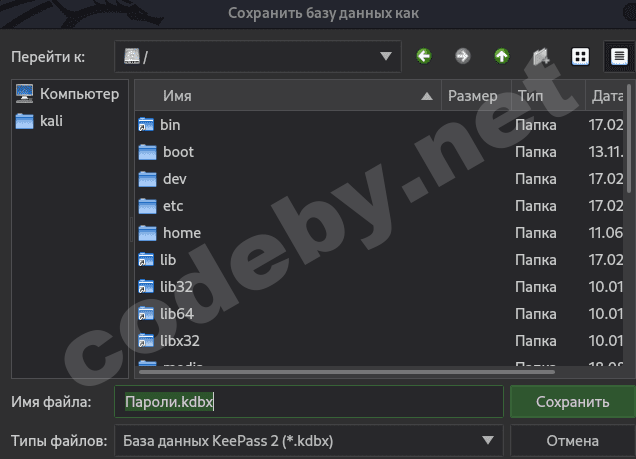Click the libx32 folder icon

click(x=146, y=341)
